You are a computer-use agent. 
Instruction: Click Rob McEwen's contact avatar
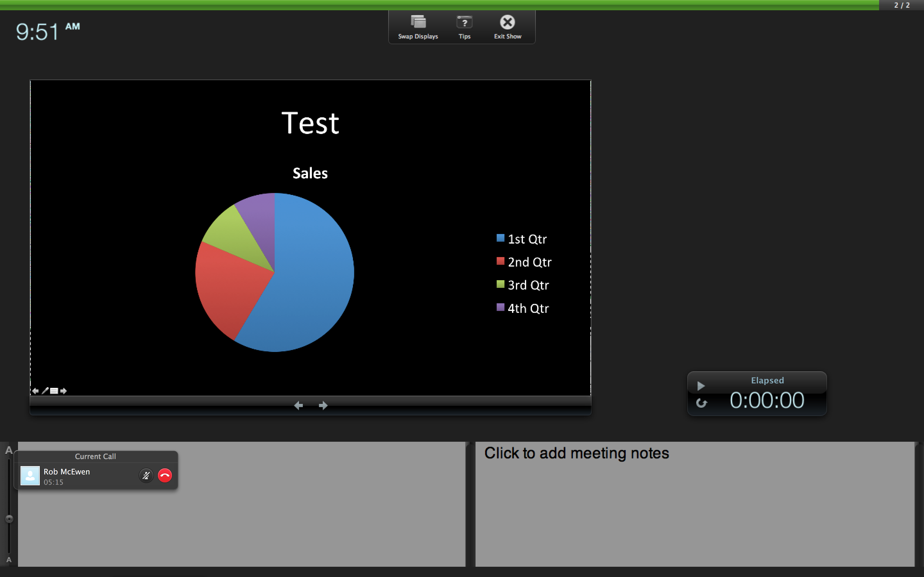(30, 476)
